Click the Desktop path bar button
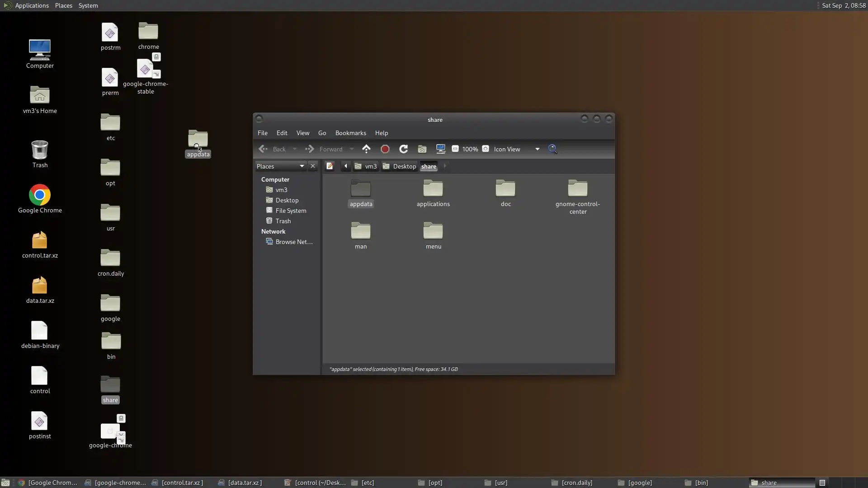 point(400,166)
